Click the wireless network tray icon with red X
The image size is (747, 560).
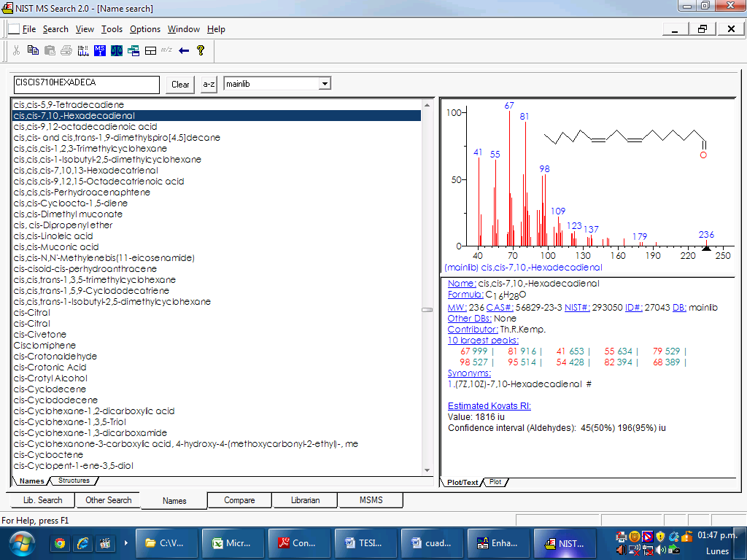[x=634, y=551]
